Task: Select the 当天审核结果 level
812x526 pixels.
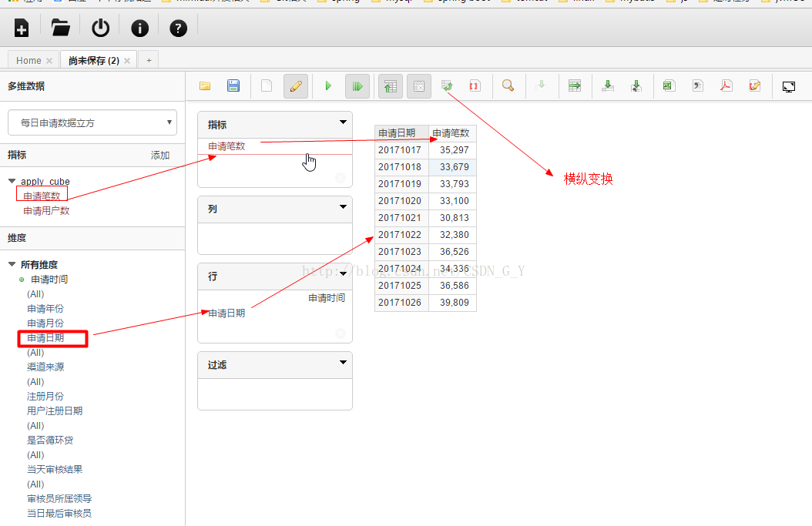Action: pyautogui.click(x=55, y=470)
